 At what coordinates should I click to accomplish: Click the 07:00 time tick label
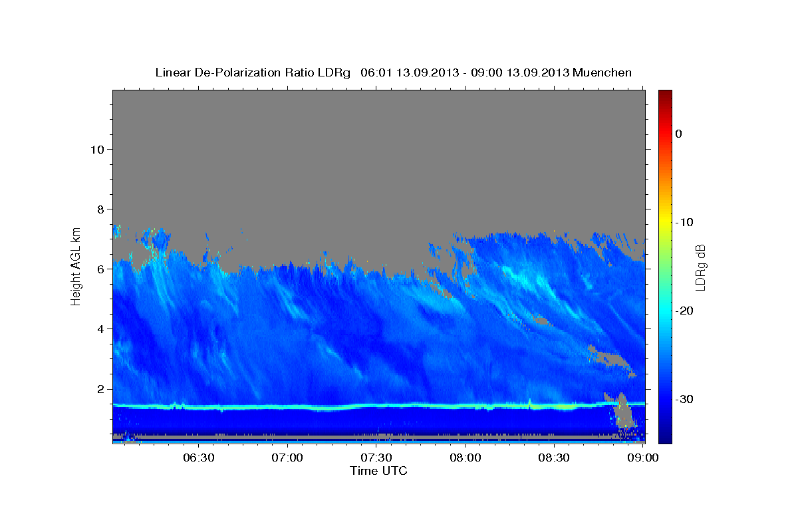[288, 458]
